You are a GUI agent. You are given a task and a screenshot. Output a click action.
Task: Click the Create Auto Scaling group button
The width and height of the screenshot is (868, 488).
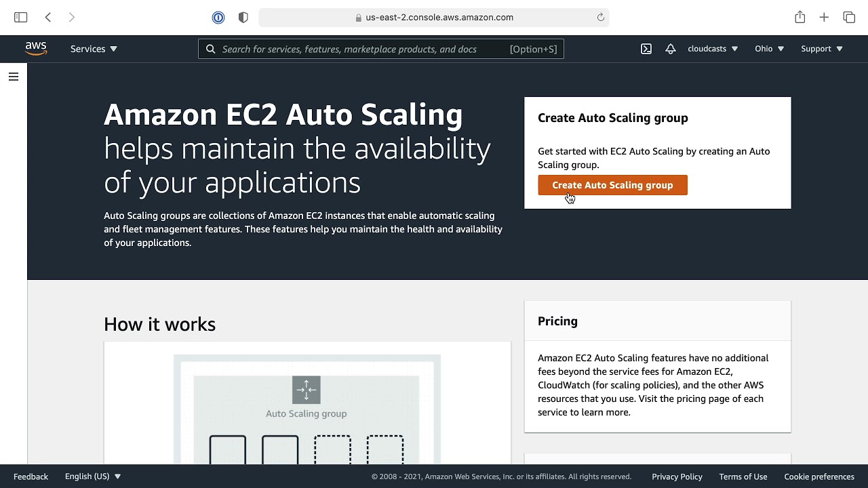[x=612, y=185]
